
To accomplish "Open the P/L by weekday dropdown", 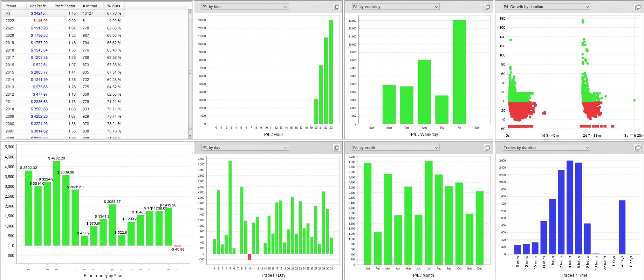I will (396, 7).
